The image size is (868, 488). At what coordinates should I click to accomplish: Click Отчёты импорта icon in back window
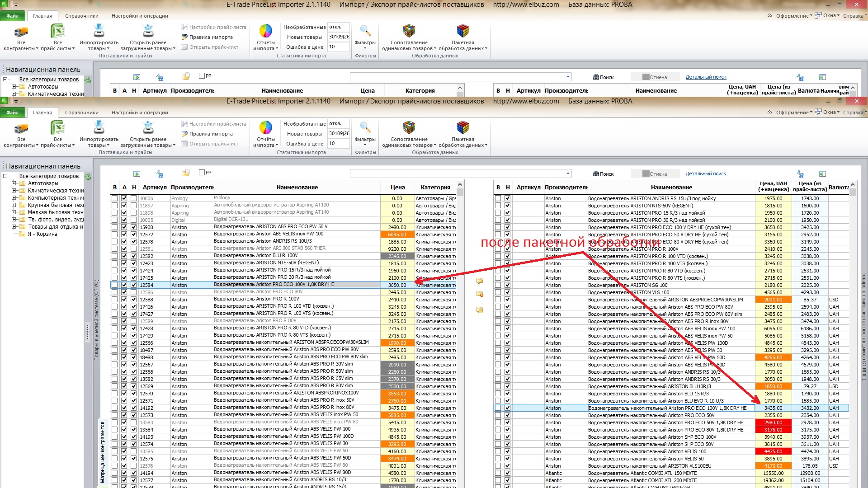(265, 31)
